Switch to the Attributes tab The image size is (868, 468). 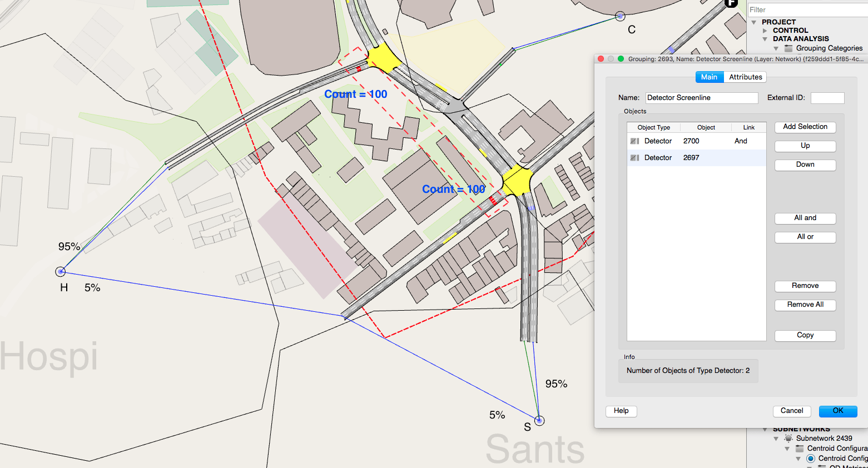[x=746, y=77]
